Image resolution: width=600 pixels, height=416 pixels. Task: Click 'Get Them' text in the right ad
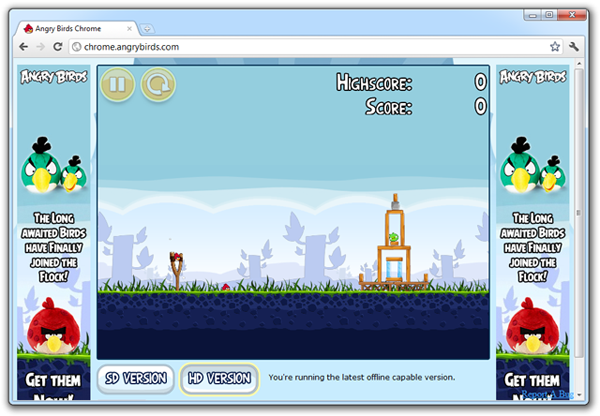(532, 380)
